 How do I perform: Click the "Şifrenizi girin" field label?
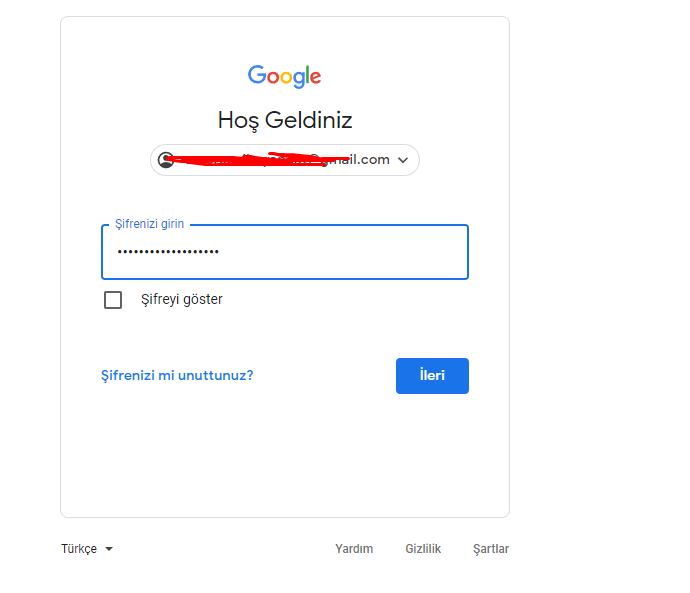pyautogui.click(x=150, y=225)
